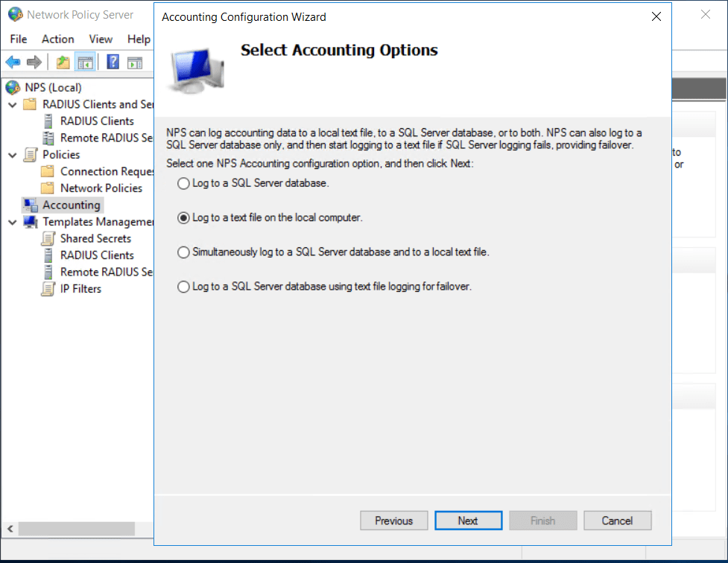Close the Accounting Configuration Wizard dialog
Image resolution: width=728 pixels, height=563 pixels.
click(656, 16)
